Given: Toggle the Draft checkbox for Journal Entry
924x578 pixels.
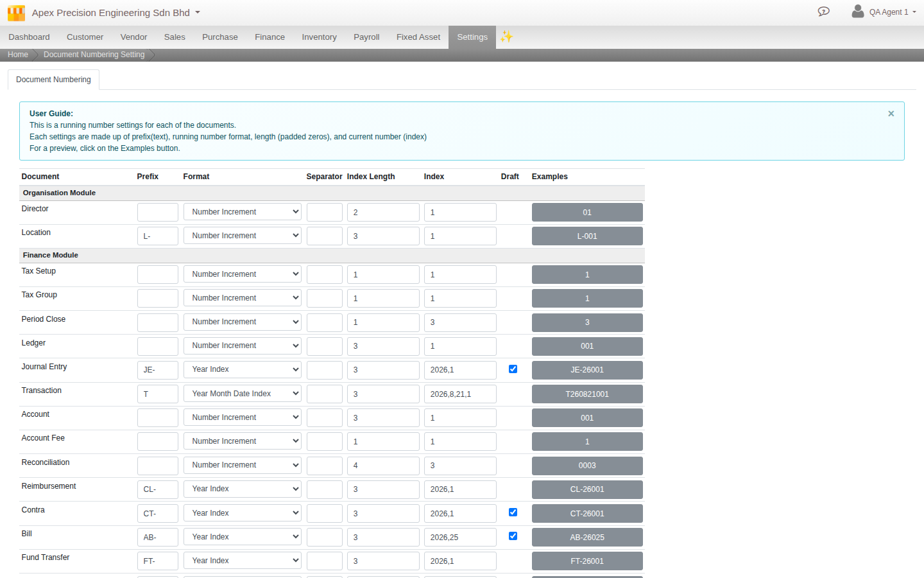Looking at the screenshot, I should [513, 369].
